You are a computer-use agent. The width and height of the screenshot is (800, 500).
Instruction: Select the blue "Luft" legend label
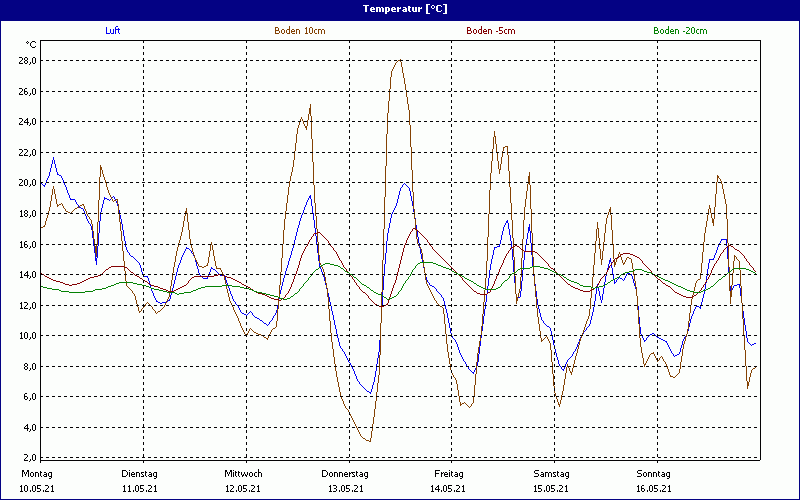[113, 31]
